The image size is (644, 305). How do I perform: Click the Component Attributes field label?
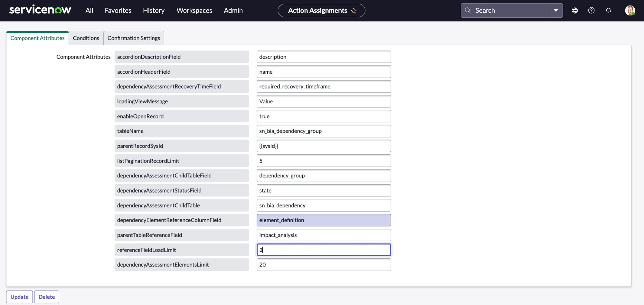click(x=83, y=57)
